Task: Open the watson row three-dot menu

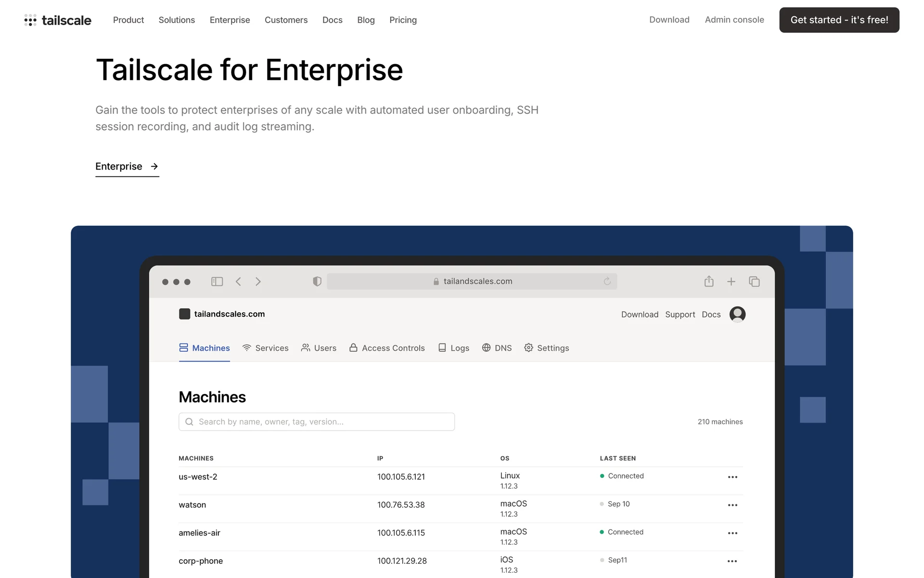Action: [x=732, y=505]
